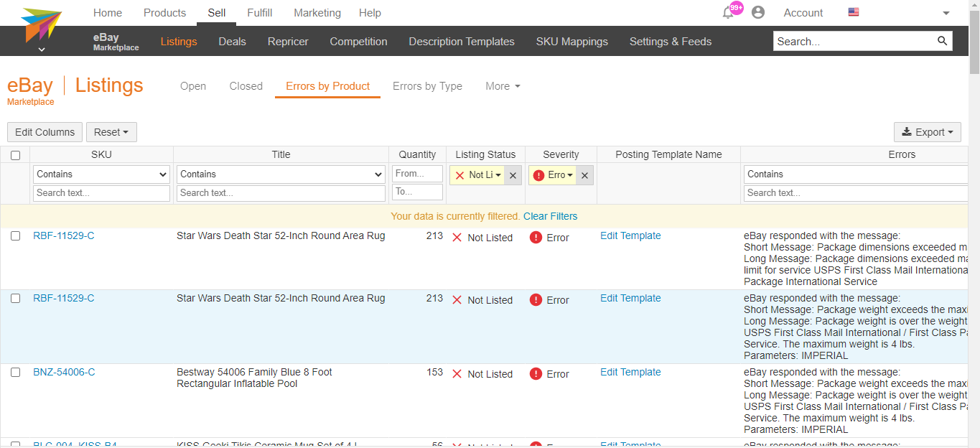Image resolution: width=980 pixels, height=448 pixels.
Task: Focus the top Search box
Action: pyautogui.click(x=854, y=42)
